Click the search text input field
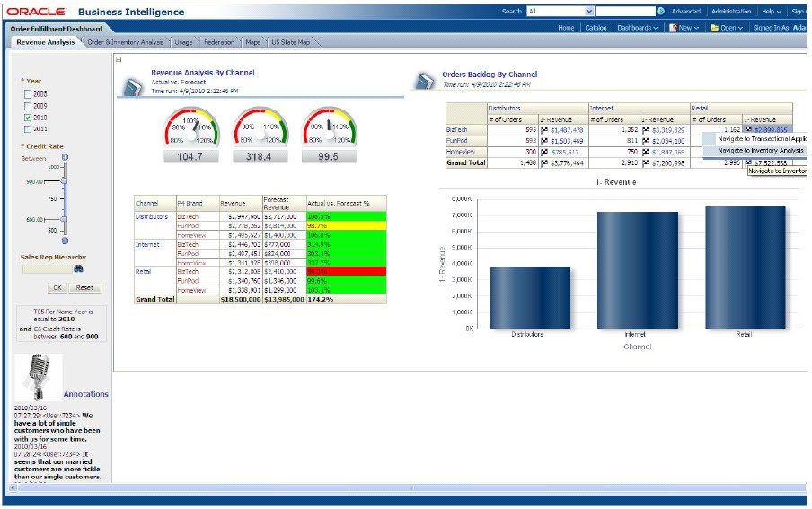 625,11
